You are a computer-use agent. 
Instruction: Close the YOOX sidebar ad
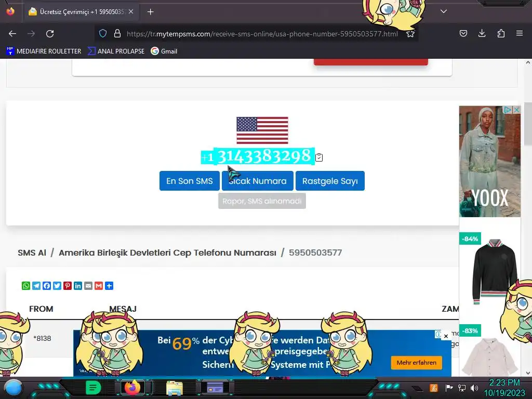click(x=516, y=110)
